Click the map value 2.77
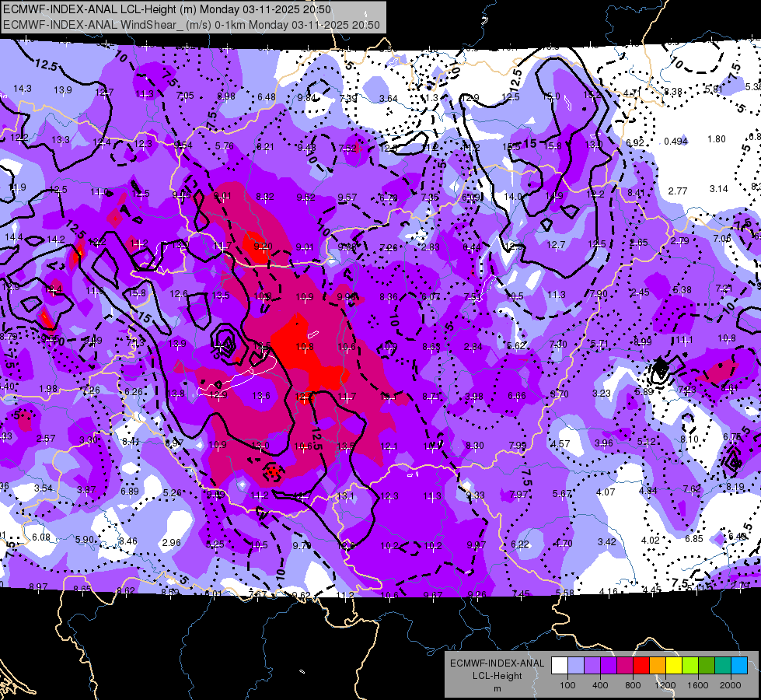The image size is (761, 700). (x=678, y=191)
